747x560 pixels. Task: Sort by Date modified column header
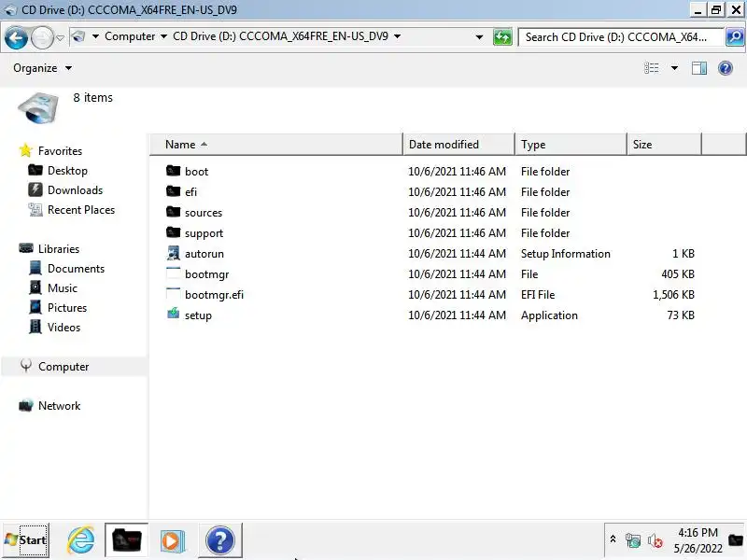pos(458,145)
